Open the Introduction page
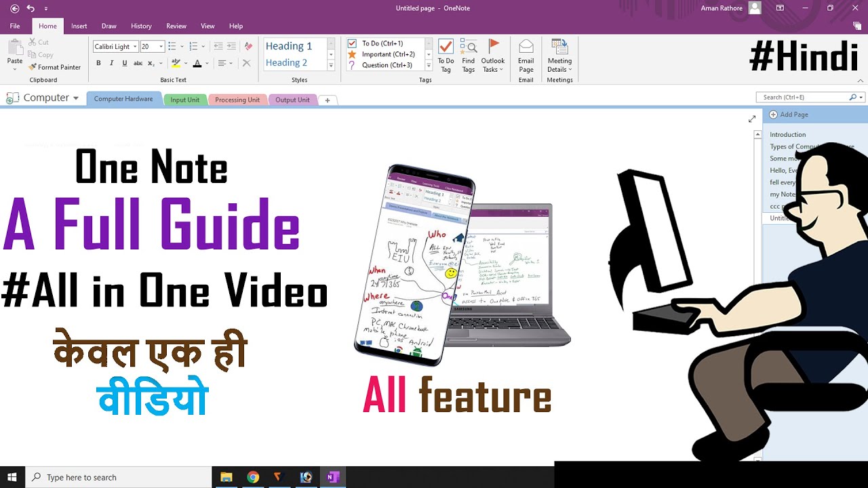 point(788,134)
